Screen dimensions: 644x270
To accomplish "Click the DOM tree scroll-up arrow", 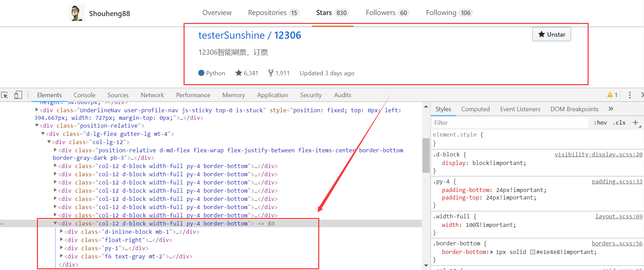I will click(426, 107).
